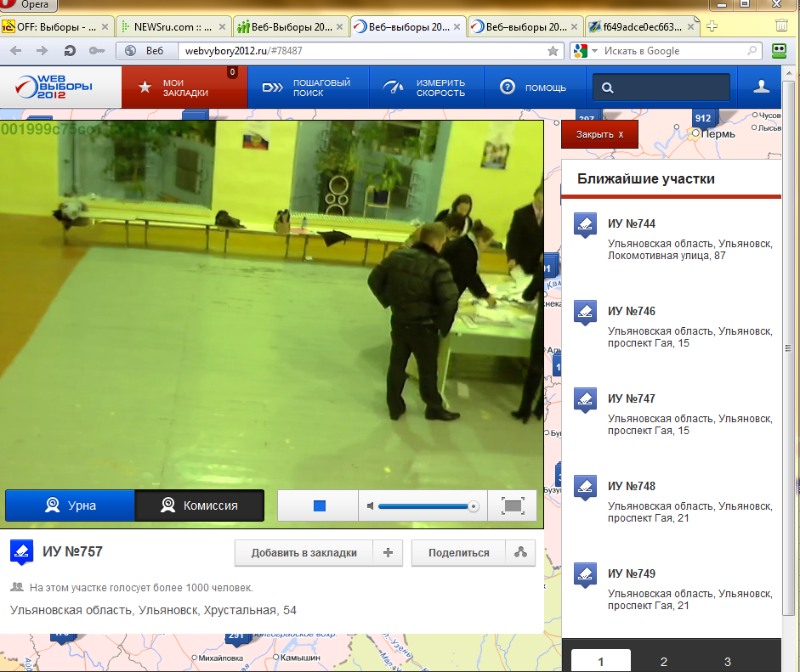
Task: Open Измерить скорость speed test
Action: point(426,88)
